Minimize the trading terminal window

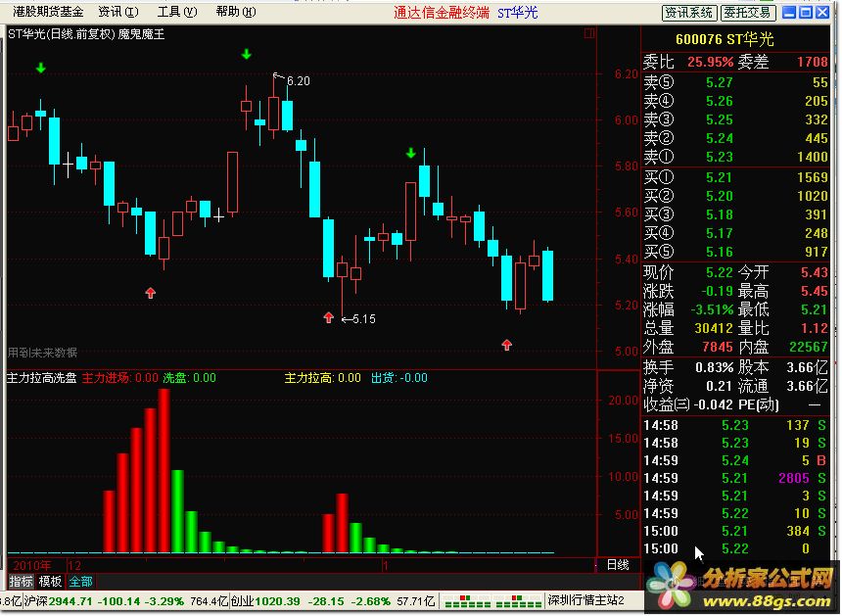click(789, 13)
